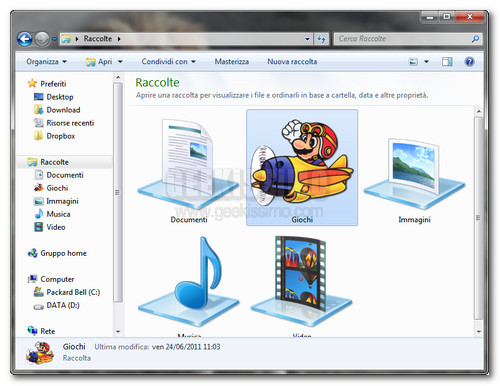Screen dimensions: 500x386
Task: Click the Documenti label under its icon
Action: click(x=189, y=220)
